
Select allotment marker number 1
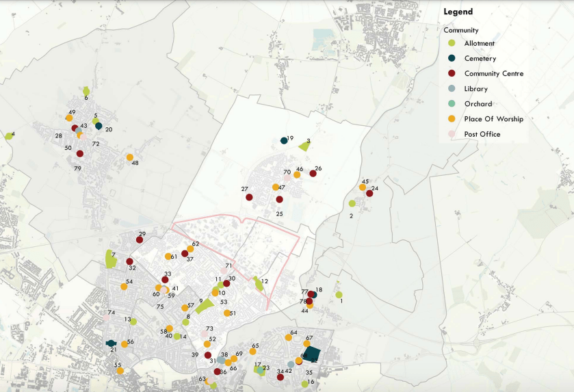(x=339, y=295)
